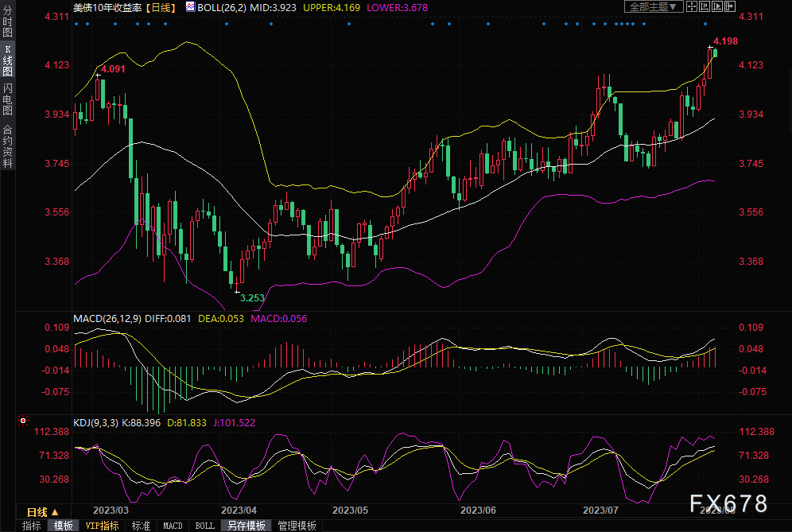Click the range measurement icon in top toolbar
Image resolution: width=792 pixels, height=532 pixels.
click(x=705, y=6)
